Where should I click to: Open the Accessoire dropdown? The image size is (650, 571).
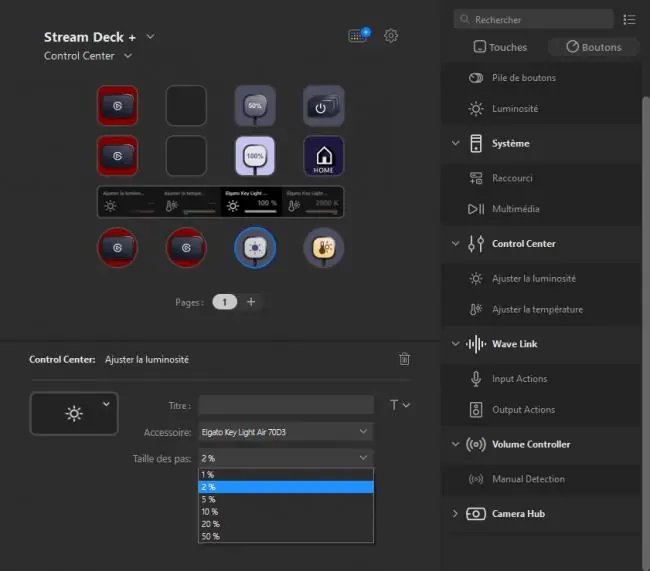(x=286, y=432)
